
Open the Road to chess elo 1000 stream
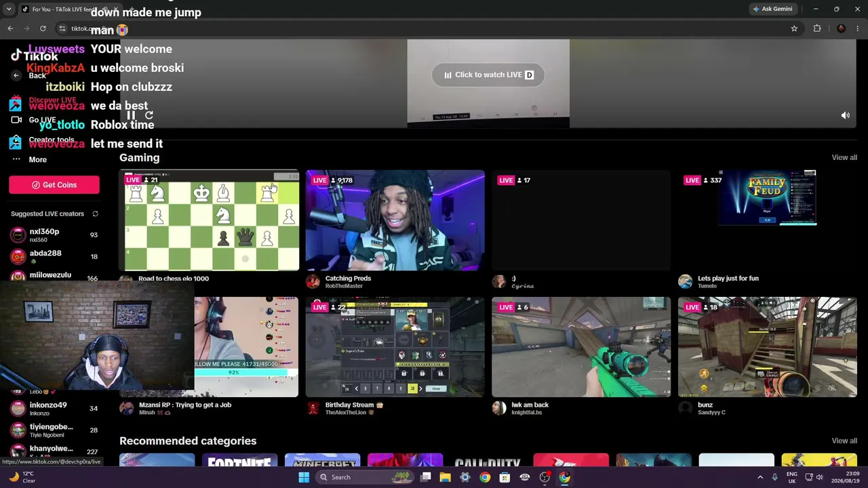[209, 220]
